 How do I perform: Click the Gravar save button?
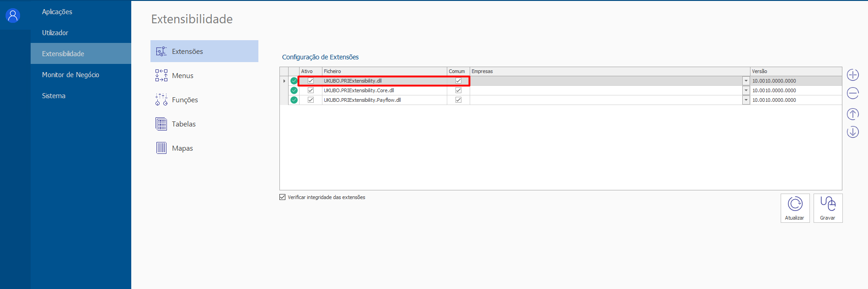[x=828, y=208]
